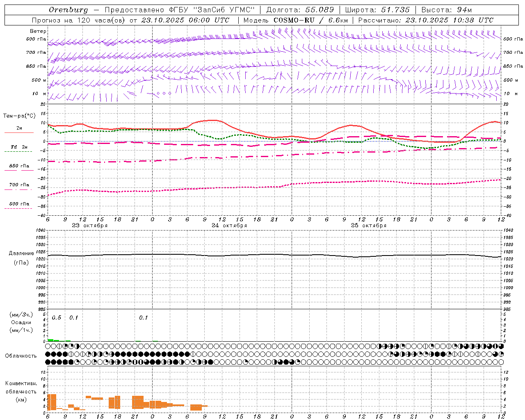Click the "Давление" pressure panel label
Image resolution: width=525 pixels, height=420 pixels.
(x=21, y=253)
